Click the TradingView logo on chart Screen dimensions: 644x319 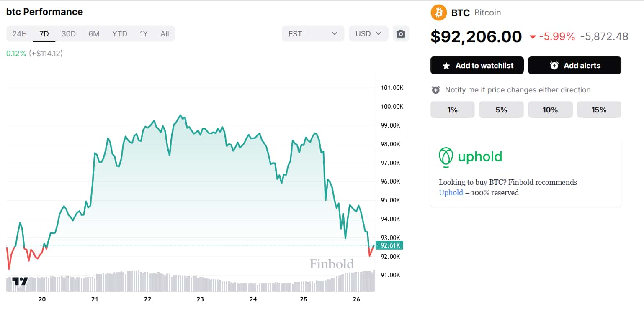[x=20, y=281]
